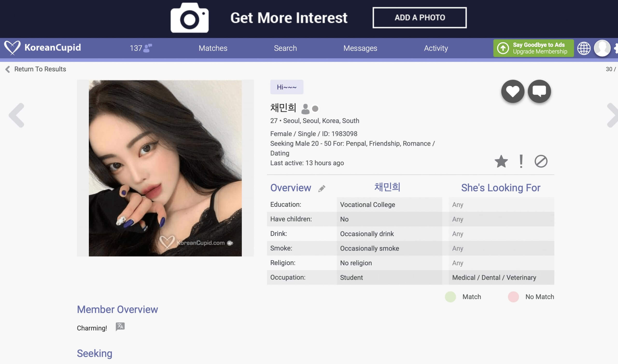Click the She's Looking For heading
Screen dimensions: 618x364
(500, 188)
